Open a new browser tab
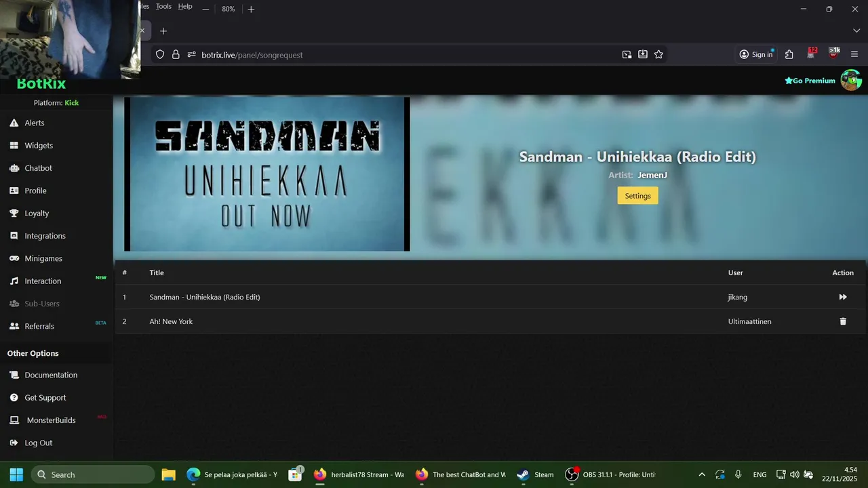 click(x=163, y=30)
